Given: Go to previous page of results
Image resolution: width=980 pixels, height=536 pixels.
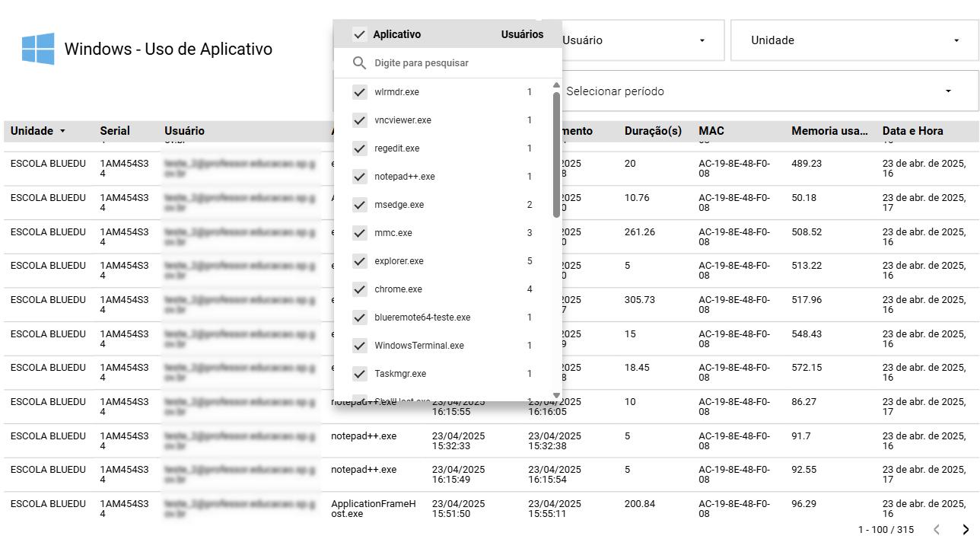Looking at the screenshot, I should (937, 530).
